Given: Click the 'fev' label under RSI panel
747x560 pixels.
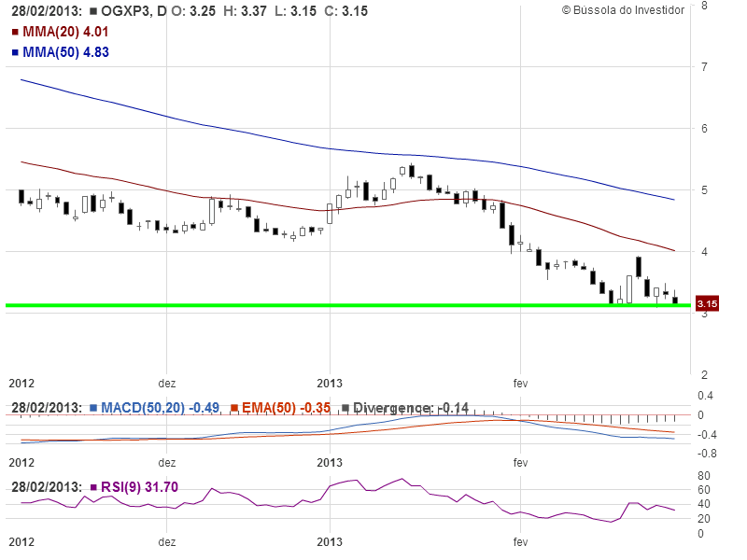Looking at the screenshot, I should (520, 542).
